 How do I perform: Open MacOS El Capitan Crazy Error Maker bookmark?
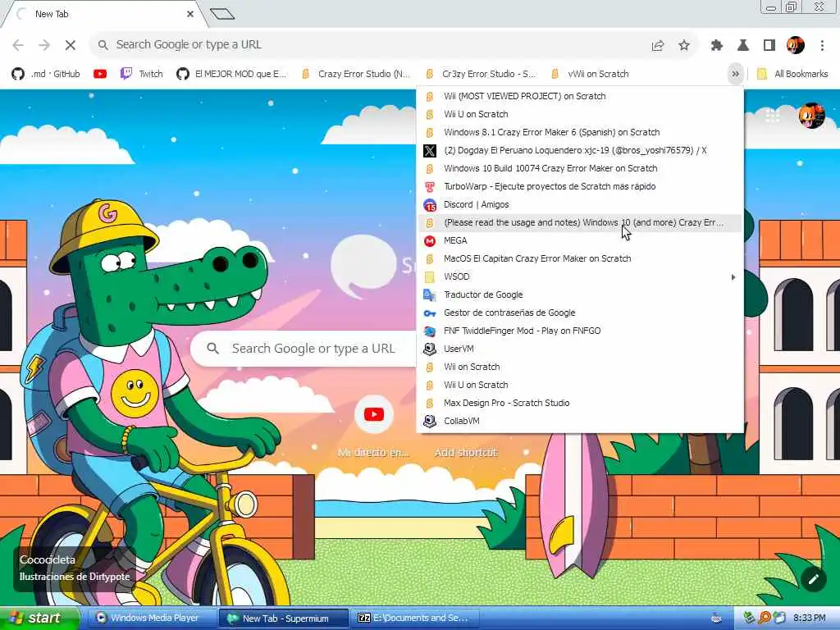581,258
